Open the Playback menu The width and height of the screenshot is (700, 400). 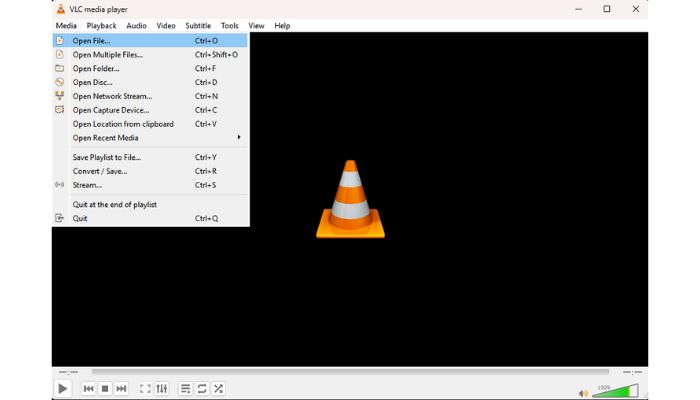101,26
